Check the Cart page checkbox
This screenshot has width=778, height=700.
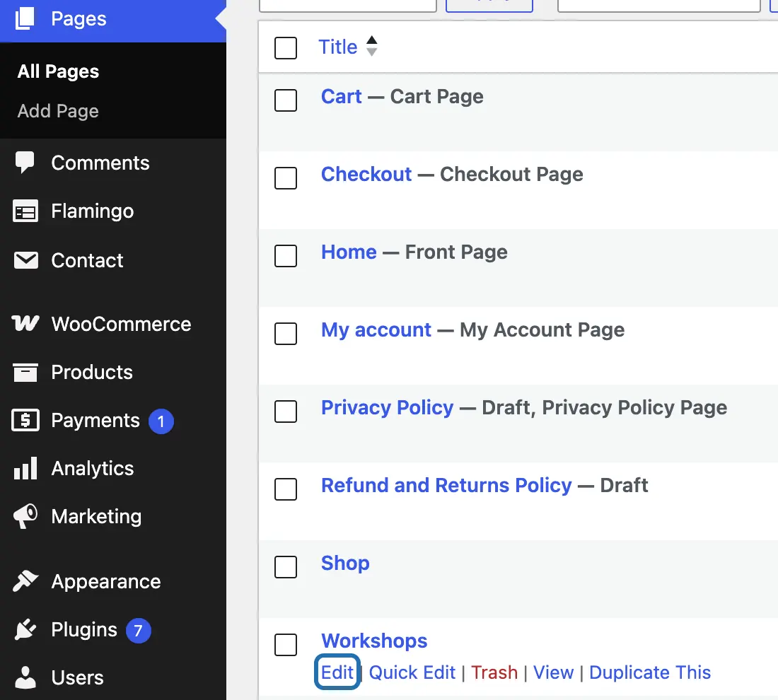pyautogui.click(x=286, y=100)
